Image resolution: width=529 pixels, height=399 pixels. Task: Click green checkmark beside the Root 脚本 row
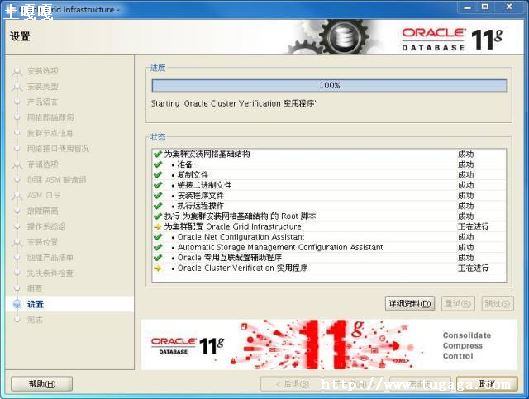tap(158, 216)
